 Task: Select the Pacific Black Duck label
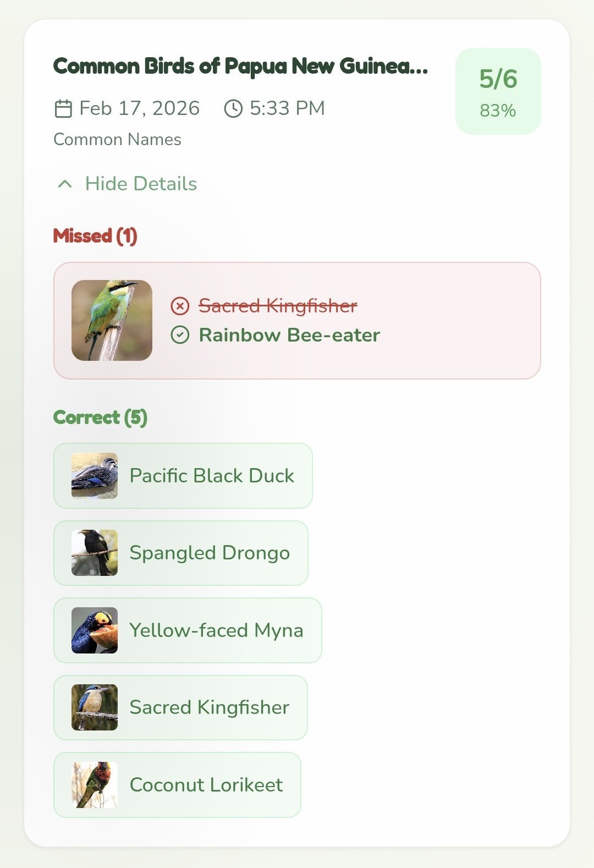coord(212,476)
